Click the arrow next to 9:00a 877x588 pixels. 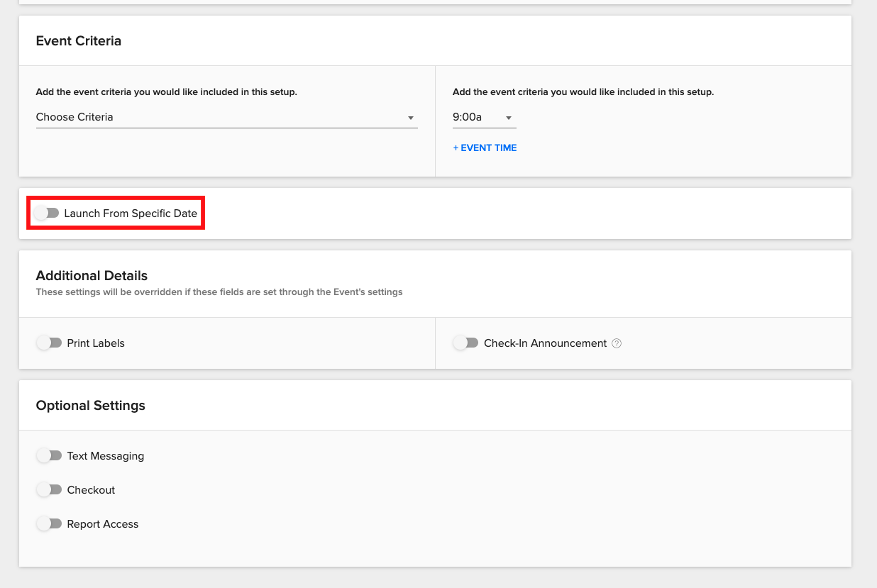tap(509, 118)
